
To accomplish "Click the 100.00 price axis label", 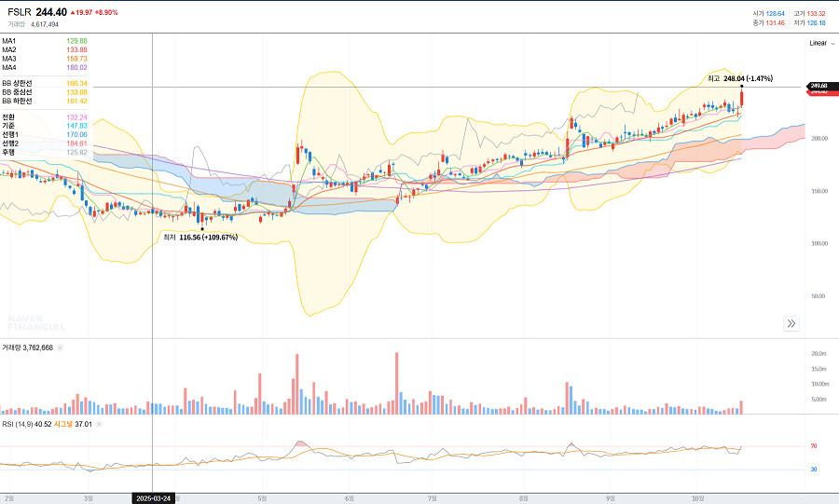I will coord(819,244).
